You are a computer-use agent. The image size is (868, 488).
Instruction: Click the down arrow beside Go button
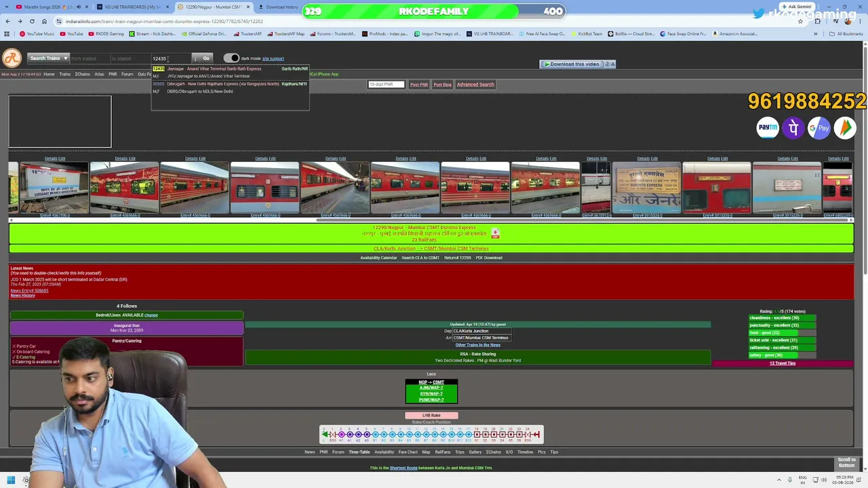pos(195,58)
